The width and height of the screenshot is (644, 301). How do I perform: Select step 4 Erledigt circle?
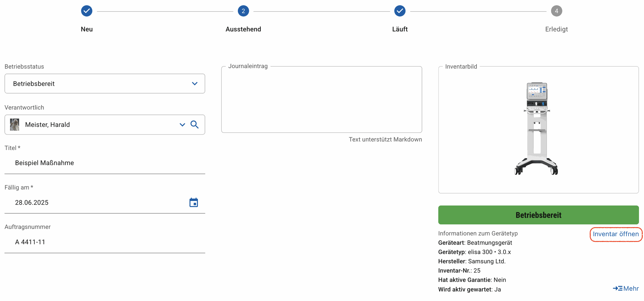point(556,11)
